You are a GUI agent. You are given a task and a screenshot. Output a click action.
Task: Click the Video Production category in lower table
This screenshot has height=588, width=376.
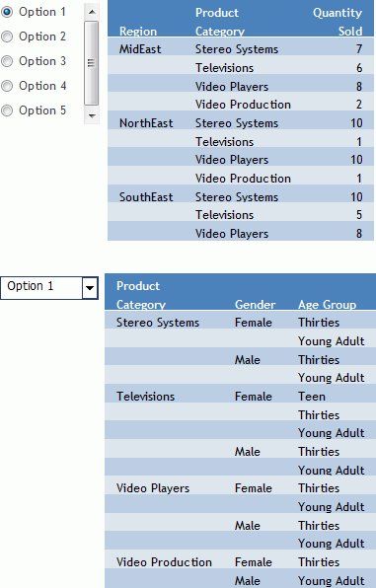click(164, 562)
